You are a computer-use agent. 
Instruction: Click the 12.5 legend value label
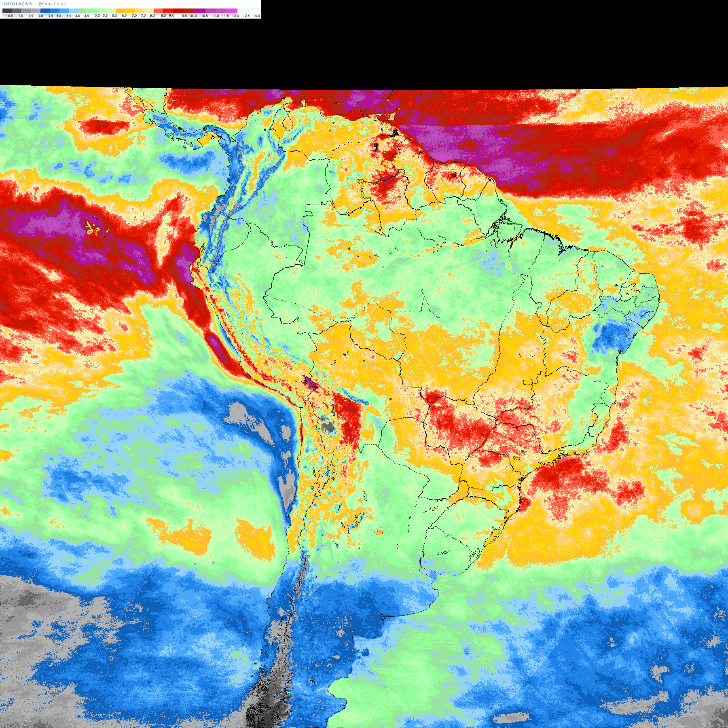pyautogui.click(x=246, y=16)
